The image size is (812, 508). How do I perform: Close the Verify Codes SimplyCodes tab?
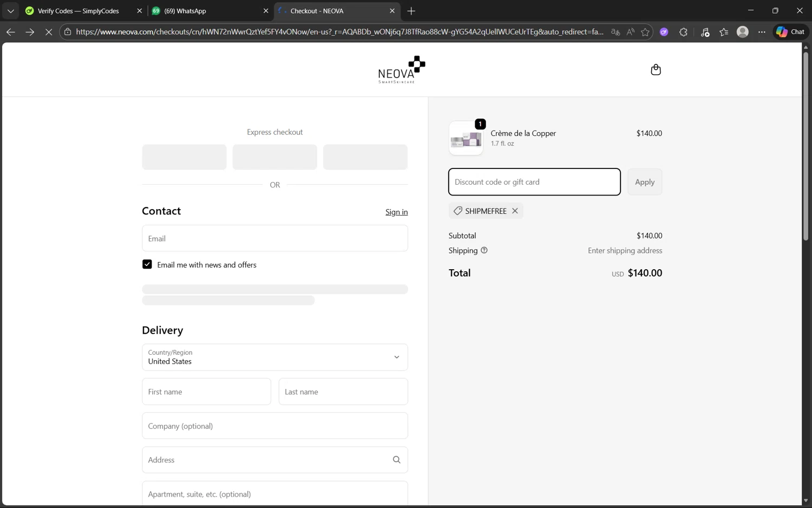tap(139, 11)
